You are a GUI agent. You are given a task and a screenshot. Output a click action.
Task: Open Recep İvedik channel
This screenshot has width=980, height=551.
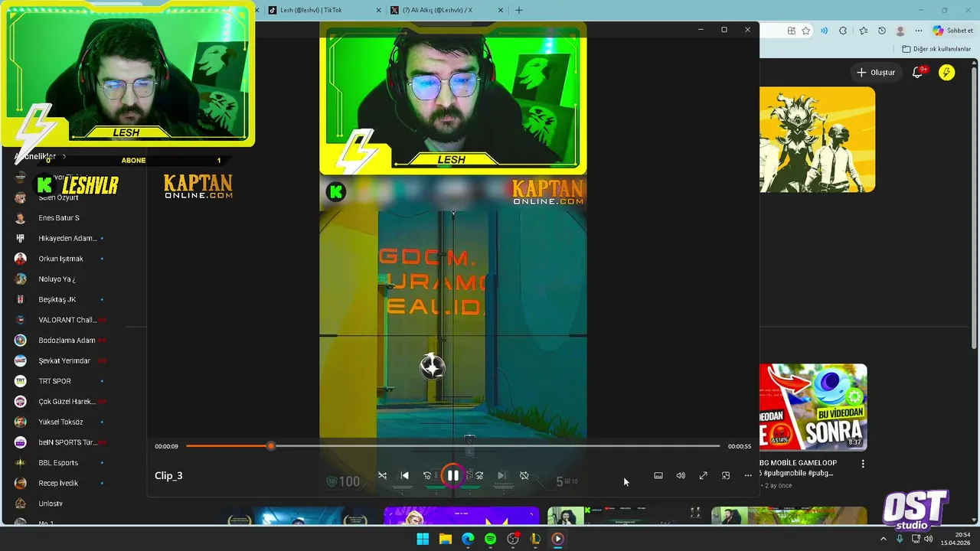pyautogui.click(x=60, y=483)
